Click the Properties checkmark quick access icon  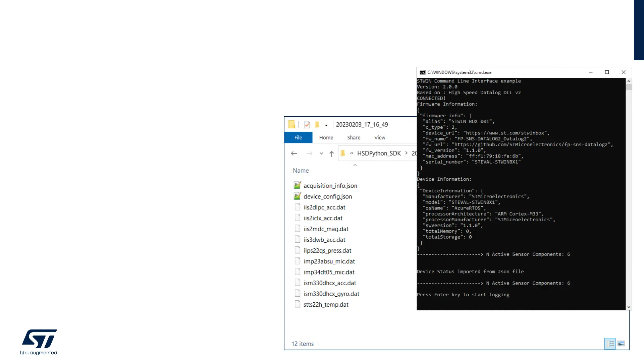tap(307, 125)
